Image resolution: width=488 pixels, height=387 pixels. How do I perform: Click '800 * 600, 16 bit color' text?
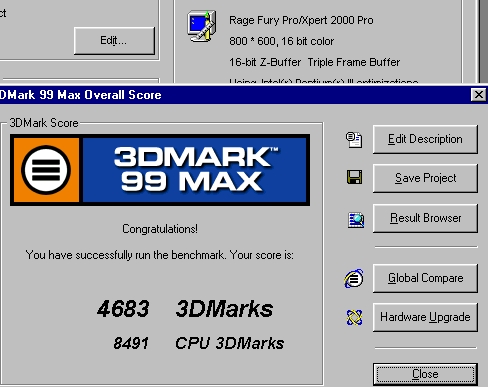point(281,41)
